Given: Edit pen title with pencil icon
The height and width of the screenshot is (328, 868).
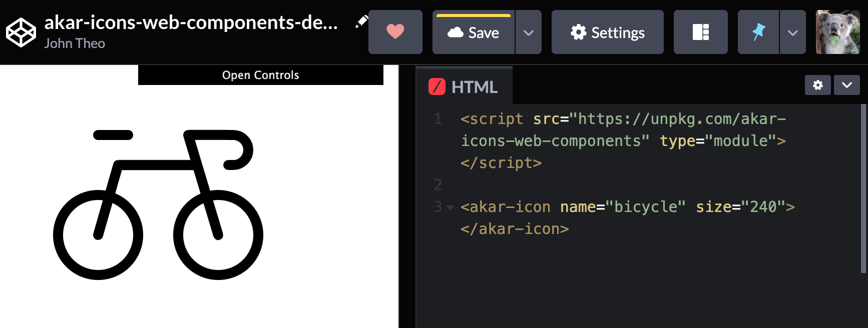Looking at the screenshot, I should pyautogui.click(x=361, y=21).
